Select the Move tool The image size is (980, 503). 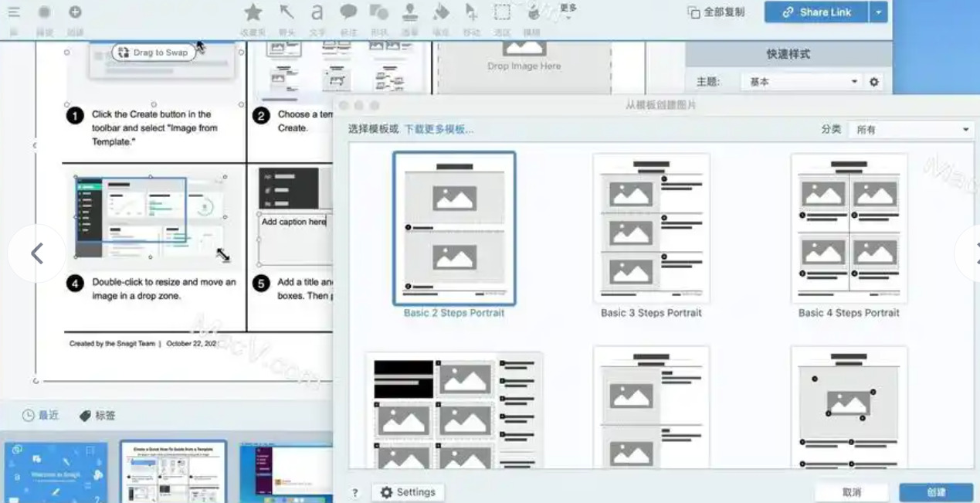tap(471, 12)
